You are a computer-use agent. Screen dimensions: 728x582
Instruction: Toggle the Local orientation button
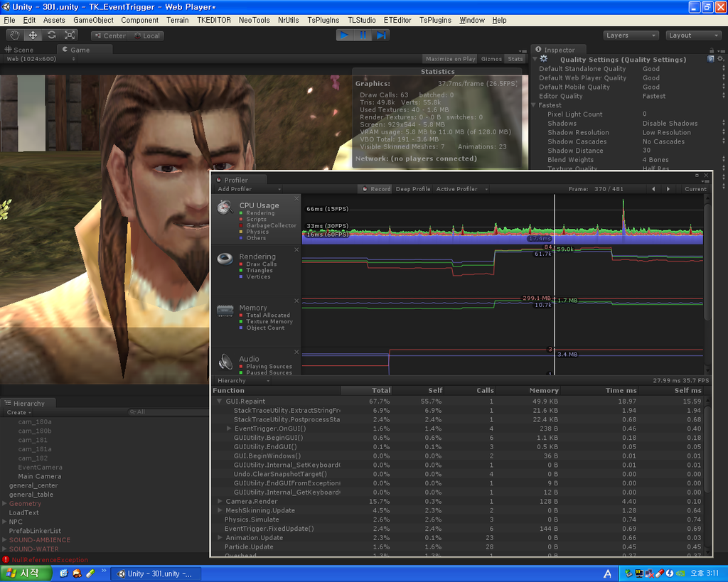(146, 36)
